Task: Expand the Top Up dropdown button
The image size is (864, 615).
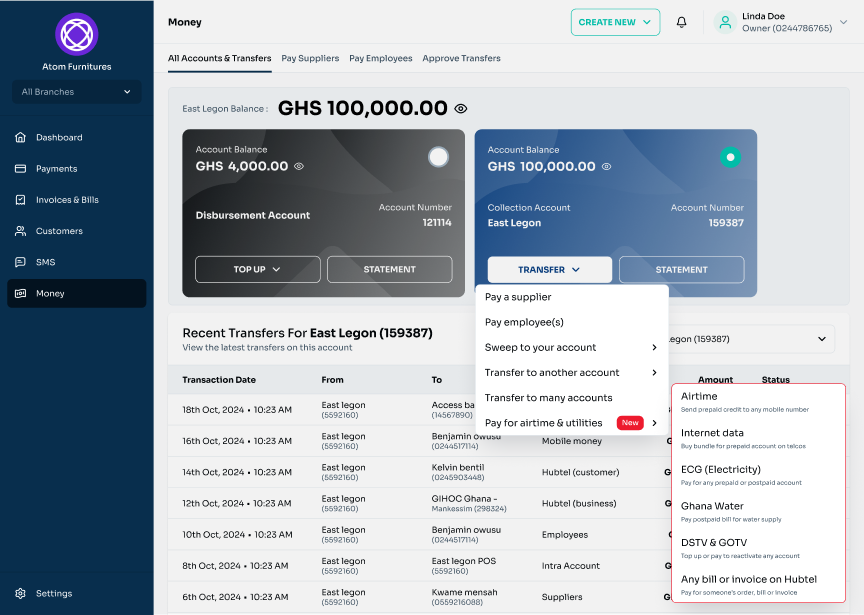Action: click(x=257, y=269)
